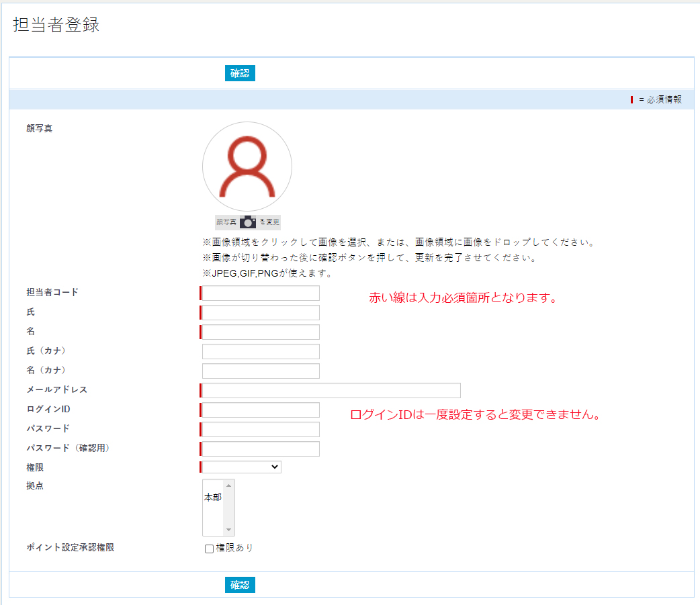The image size is (700, 605).
Task: Enable the 権限あり checkbox
Action: point(209,549)
